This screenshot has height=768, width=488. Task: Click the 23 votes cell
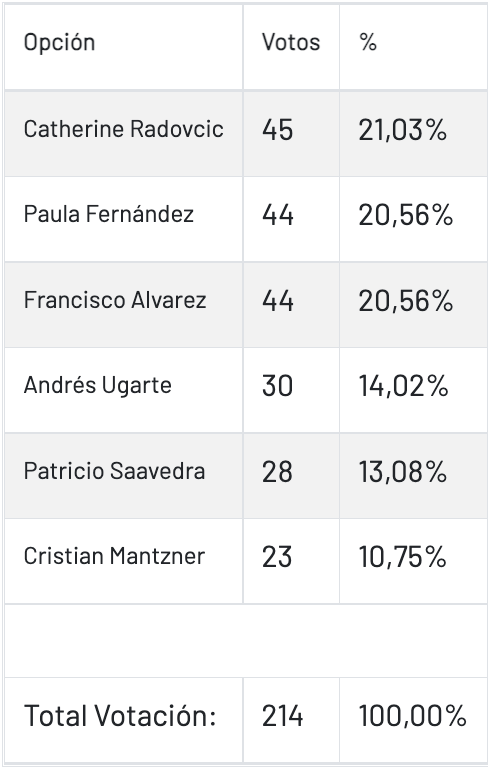277,557
